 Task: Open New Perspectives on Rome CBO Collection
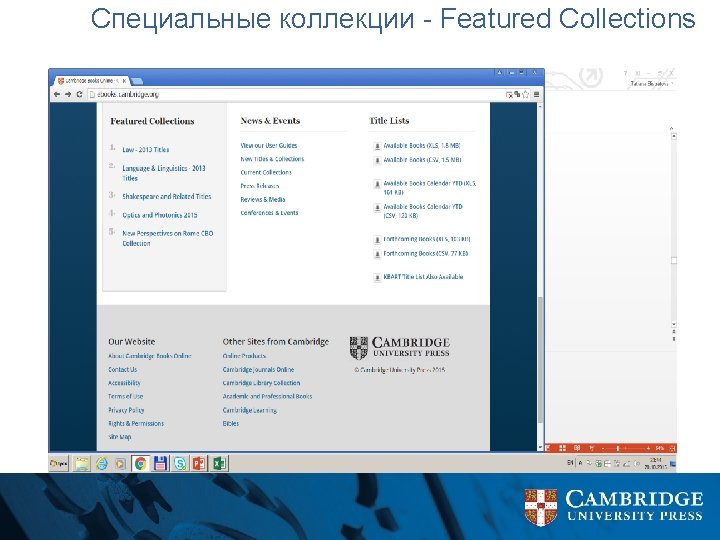coord(168,238)
